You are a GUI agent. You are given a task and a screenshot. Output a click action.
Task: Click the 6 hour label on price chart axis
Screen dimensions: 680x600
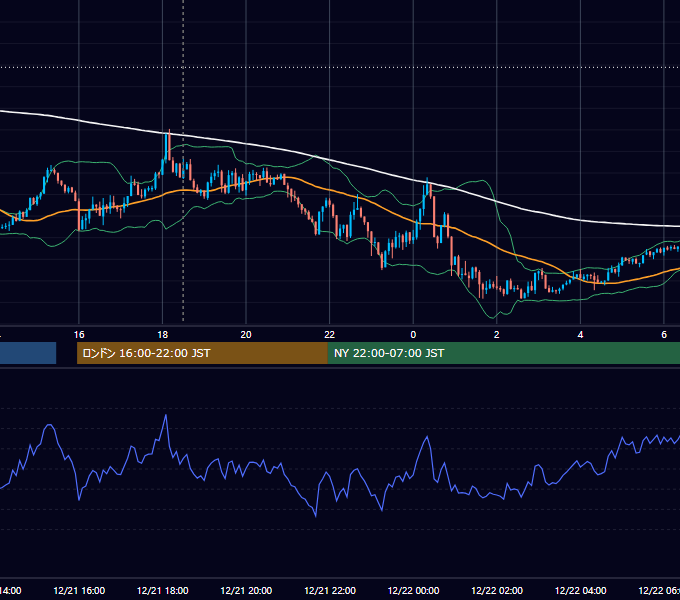tap(664, 335)
